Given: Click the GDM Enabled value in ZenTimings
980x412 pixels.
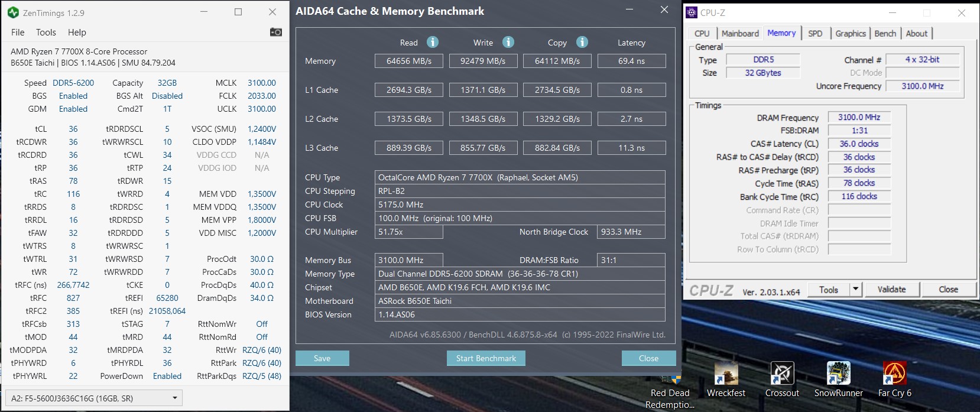Looking at the screenshot, I should (x=73, y=109).
